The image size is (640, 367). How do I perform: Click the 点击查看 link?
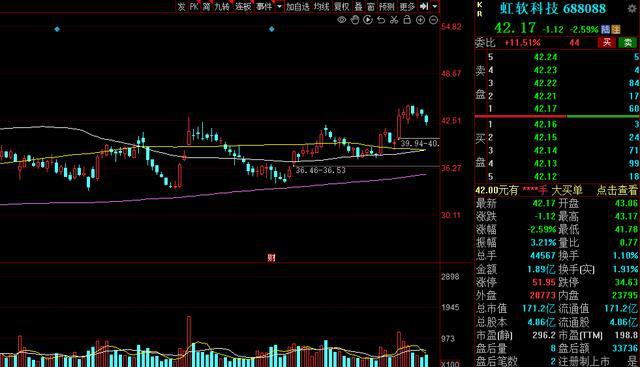pos(617,190)
